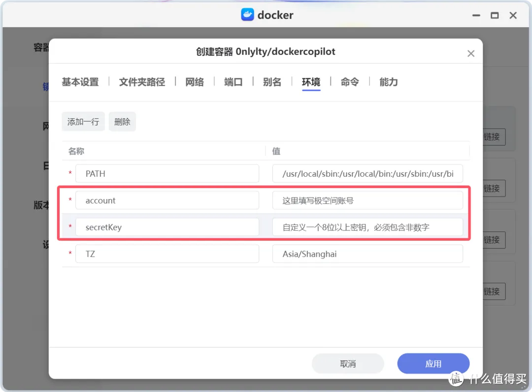This screenshot has width=532, height=392.
Task: Click the 什么值得买 watermark icon
Action: [457, 379]
